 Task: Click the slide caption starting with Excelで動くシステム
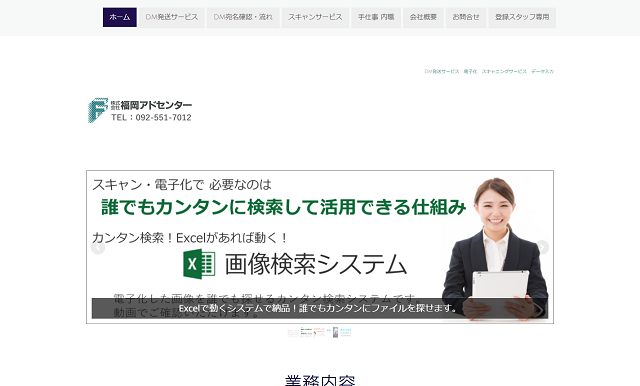pyautogui.click(x=320, y=308)
